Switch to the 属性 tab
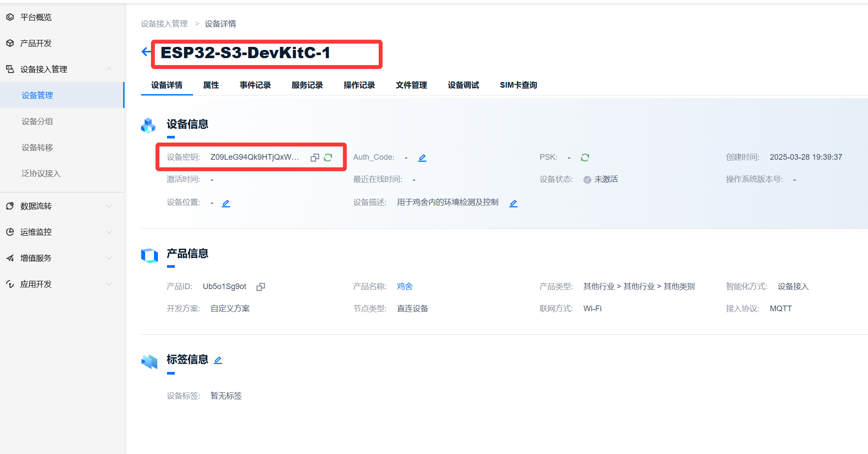The height and width of the screenshot is (454, 868). 211,85
